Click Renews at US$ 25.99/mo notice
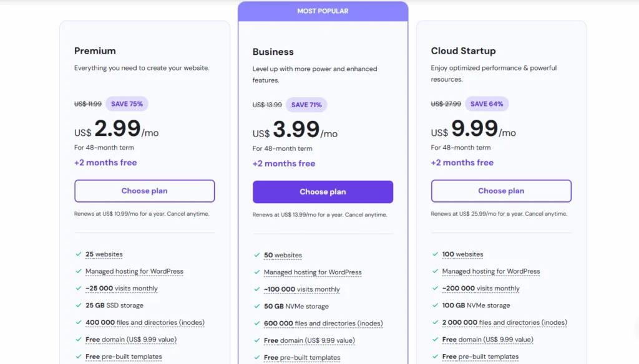This screenshot has height=364, width=639. point(499,214)
